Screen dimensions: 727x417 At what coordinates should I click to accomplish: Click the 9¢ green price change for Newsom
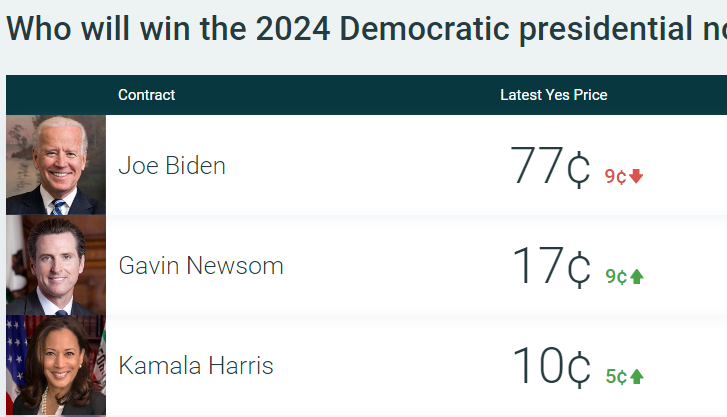pyautogui.click(x=615, y=277)
